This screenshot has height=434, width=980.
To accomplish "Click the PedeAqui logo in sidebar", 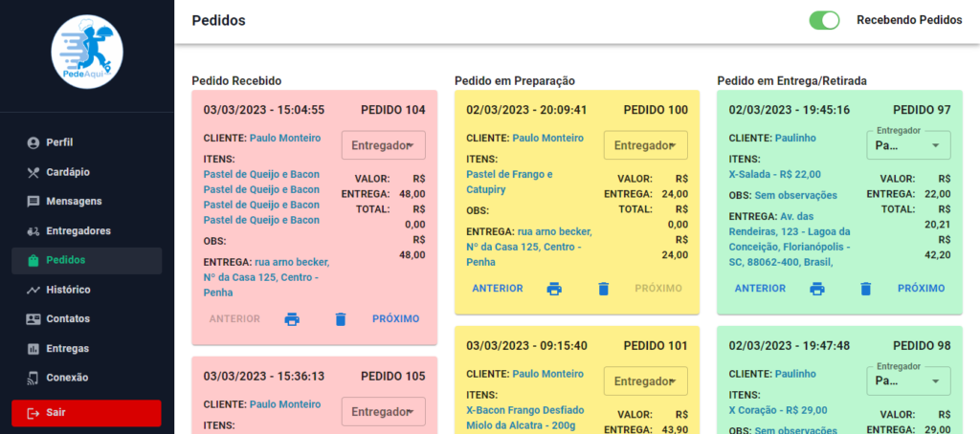I will pyautogui.click(x=87, y=53).
